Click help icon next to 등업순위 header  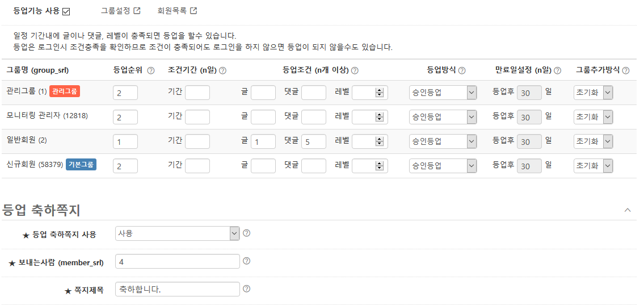coord(151,70)
